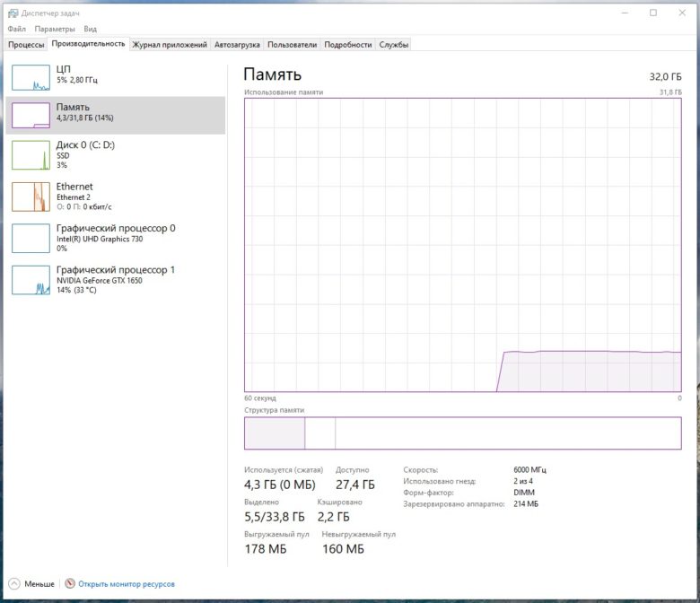Open the Файл menu
700x603 pixels.
[16, 29]
